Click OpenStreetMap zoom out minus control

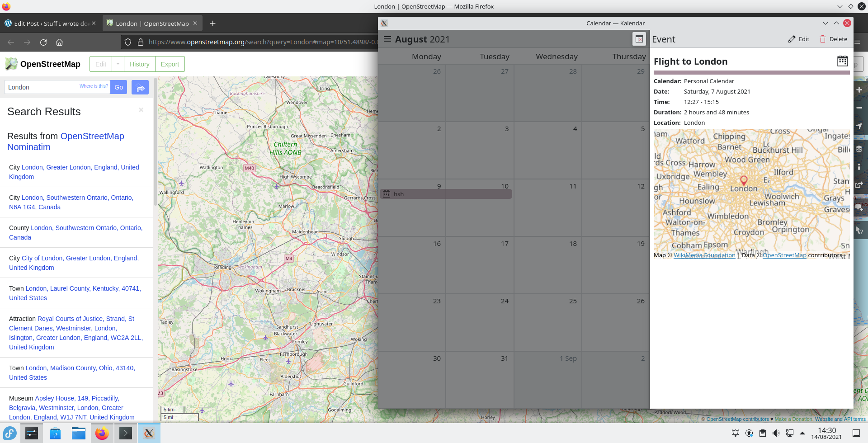pos(859,108)
